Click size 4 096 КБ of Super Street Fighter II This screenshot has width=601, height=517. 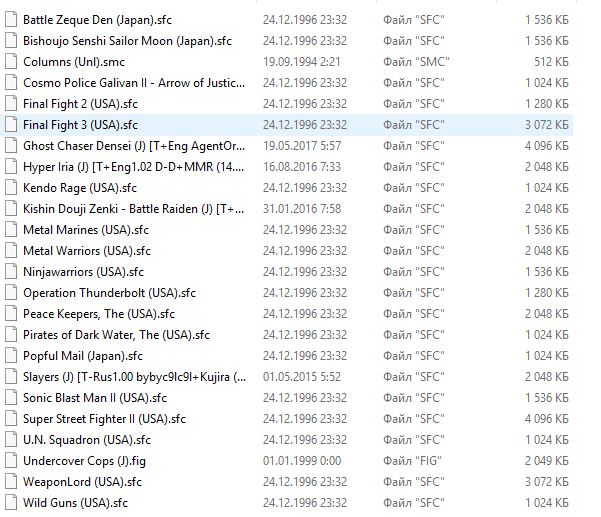click(547, 419)
